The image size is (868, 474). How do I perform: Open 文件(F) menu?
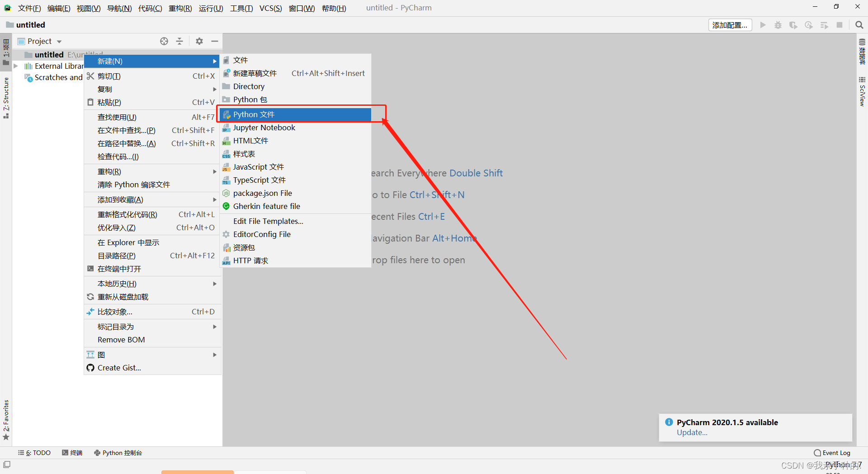29,8
